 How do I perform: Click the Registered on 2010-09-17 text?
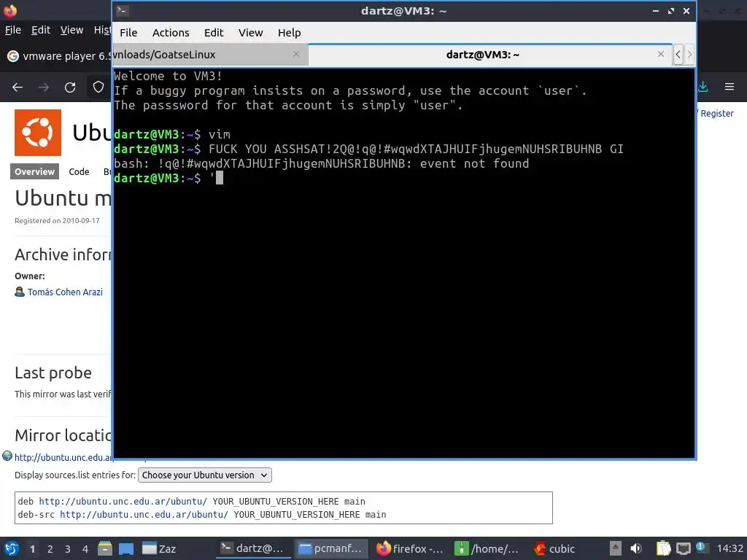57,220
